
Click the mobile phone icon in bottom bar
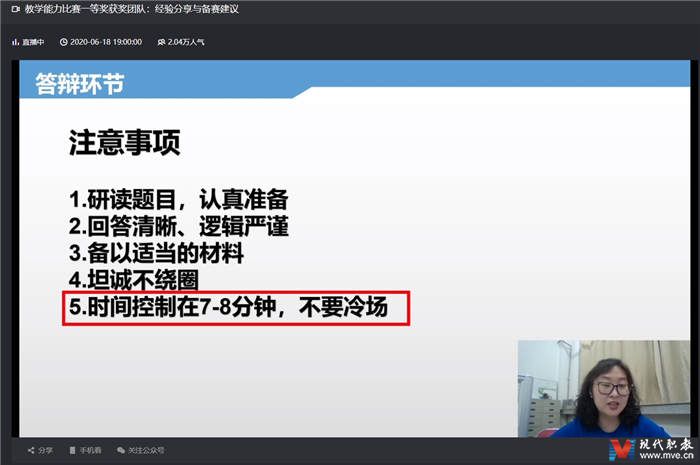pos(72,450)
